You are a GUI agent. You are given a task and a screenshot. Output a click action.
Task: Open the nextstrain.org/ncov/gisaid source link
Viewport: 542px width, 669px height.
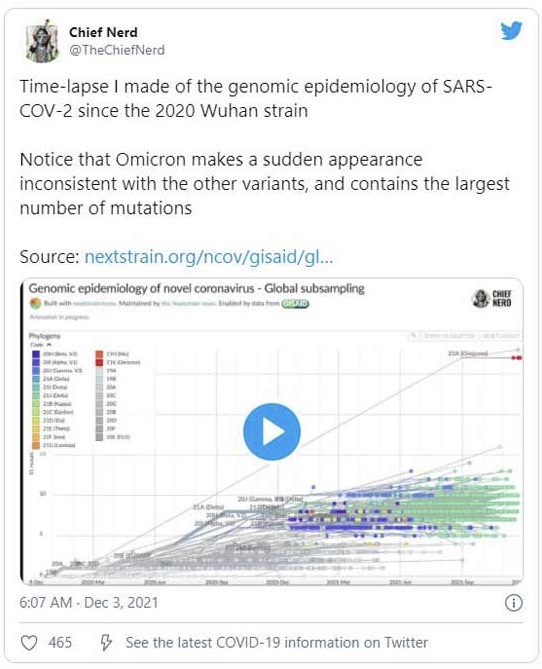pos(208,257)
